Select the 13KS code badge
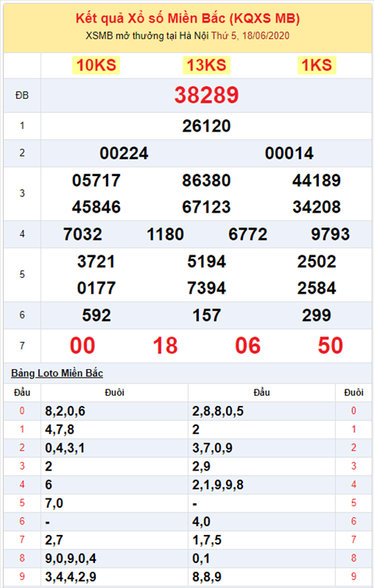This screenshot has width=374, height=588. click(x=206, y=65)
